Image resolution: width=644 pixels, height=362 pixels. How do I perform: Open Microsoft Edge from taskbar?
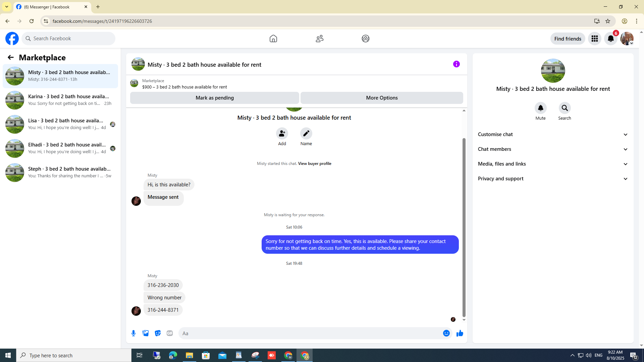point(173,355)
